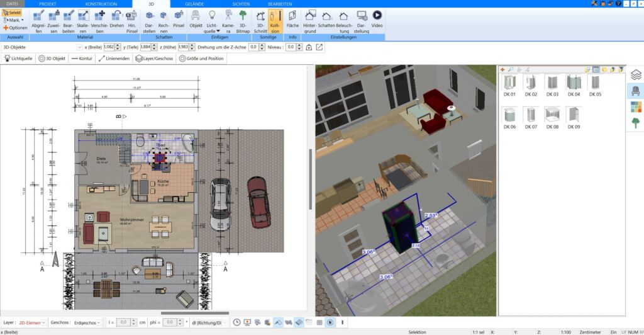This screenshot has width=644, height=335.
Task: Click the Größe und Position button
Action: click(x=201, y=59)
